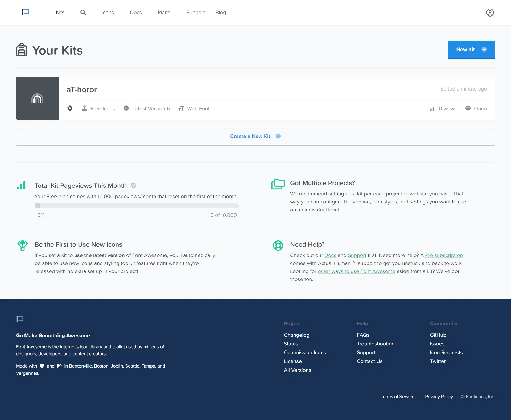The height and width of the screenshot is (420, 511).
Task: Open Status in footer
Action: pyautogui.click(x=291, y=344)
